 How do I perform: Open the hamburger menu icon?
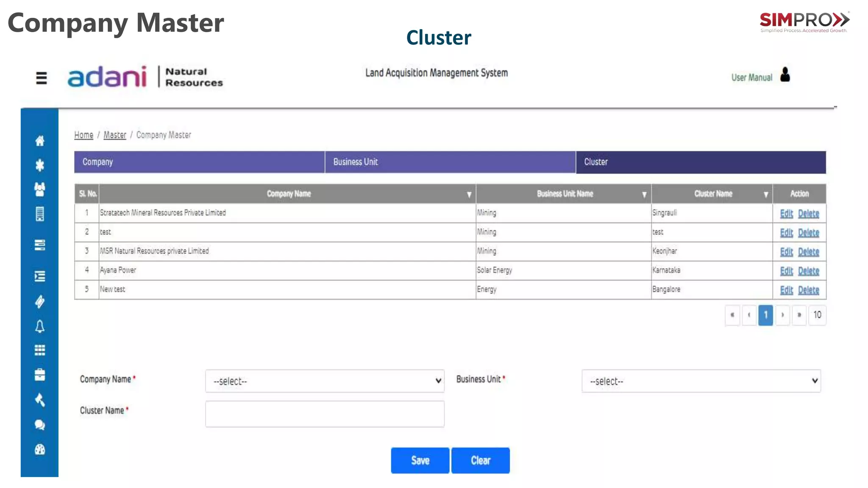tap(41, 78)
